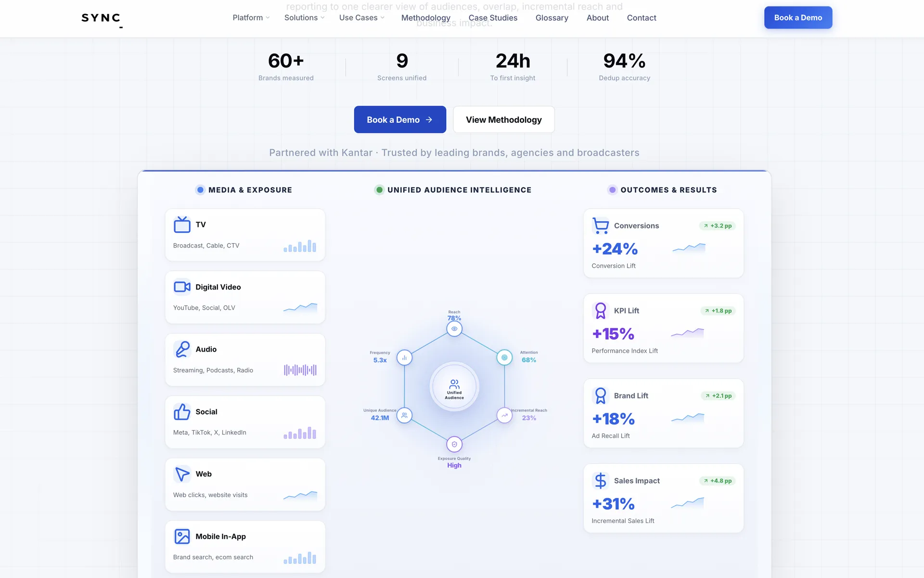Click the "94%" dedup accuracy stat

pos(624,61)
